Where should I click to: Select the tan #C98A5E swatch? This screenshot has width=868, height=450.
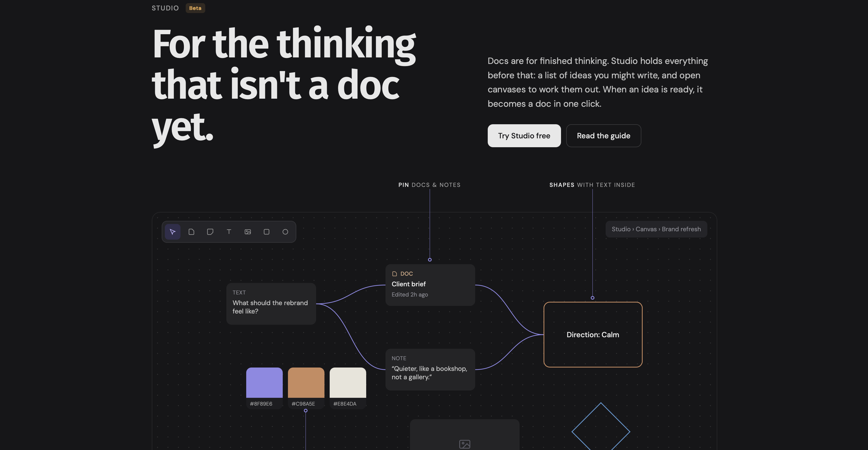coord(306,383)
